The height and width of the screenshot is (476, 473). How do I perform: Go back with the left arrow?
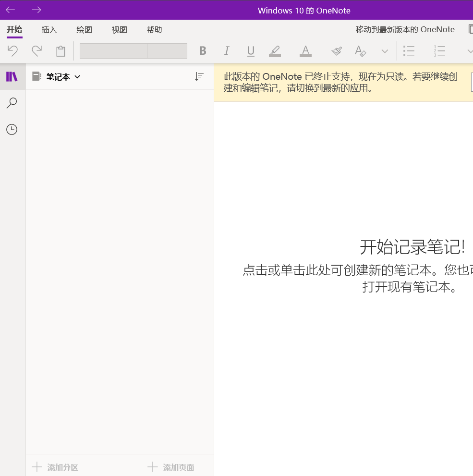[10, 10]
